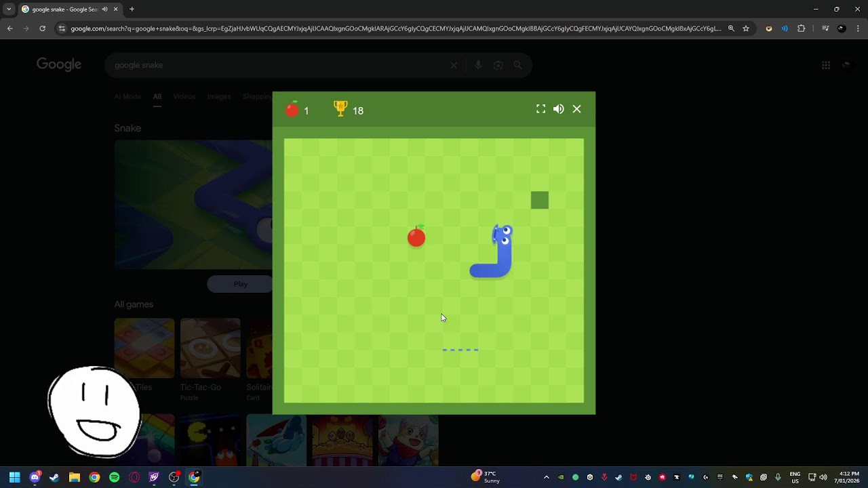Click the address bar URL
This screenshot has height=488, width=868.
[396, 28]
